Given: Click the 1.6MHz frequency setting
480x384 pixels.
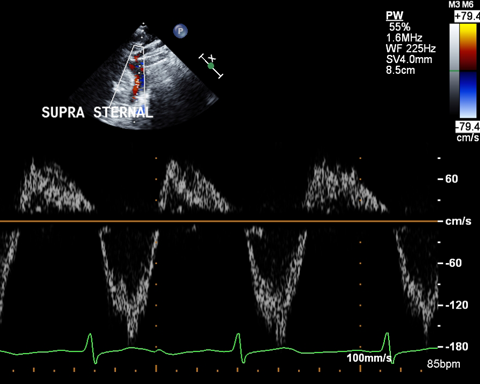Looking at the screenshot, I should point(404,38).
